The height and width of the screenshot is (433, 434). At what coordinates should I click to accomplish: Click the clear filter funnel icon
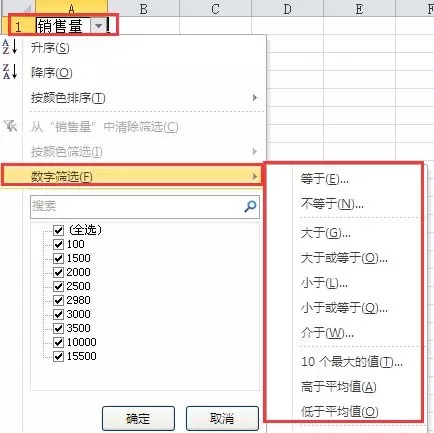[x=10, y=126]
